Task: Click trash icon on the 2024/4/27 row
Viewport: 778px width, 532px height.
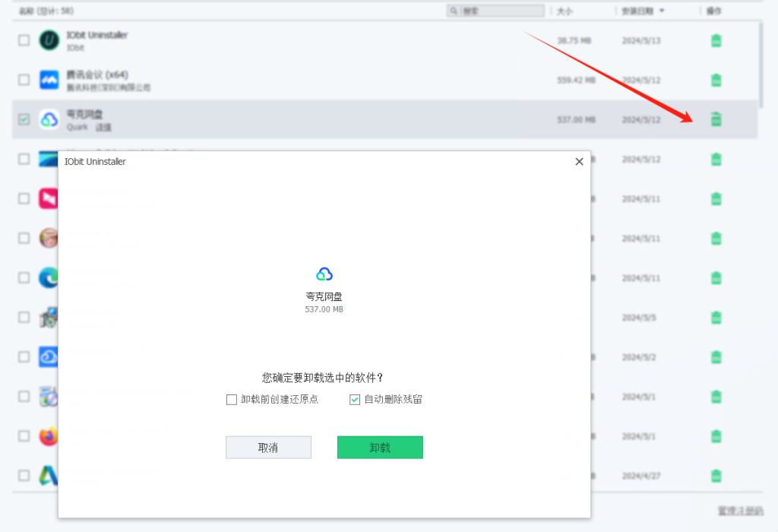Action: pos(716,476)
